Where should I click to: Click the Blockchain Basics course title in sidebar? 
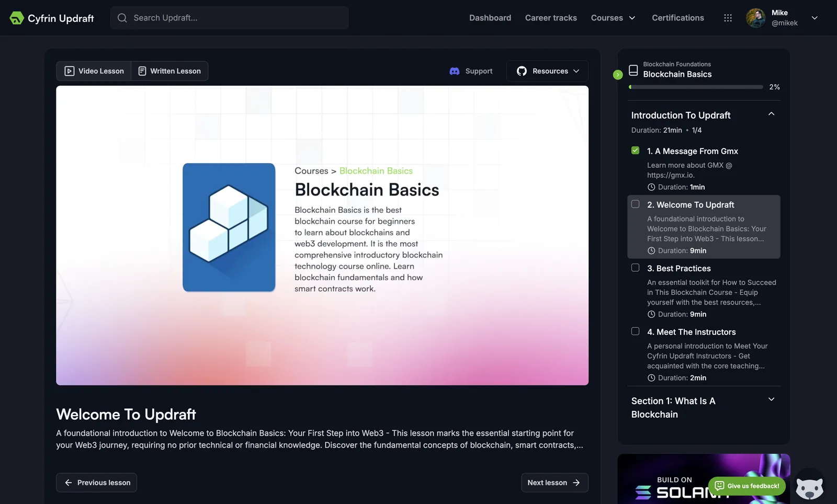click(677, 74)
